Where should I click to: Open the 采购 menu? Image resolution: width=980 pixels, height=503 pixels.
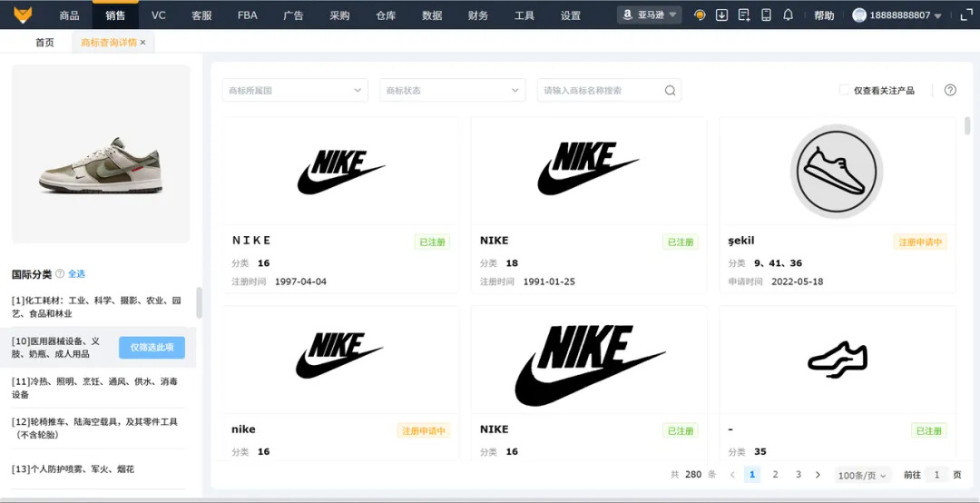(x=339, y=15)
